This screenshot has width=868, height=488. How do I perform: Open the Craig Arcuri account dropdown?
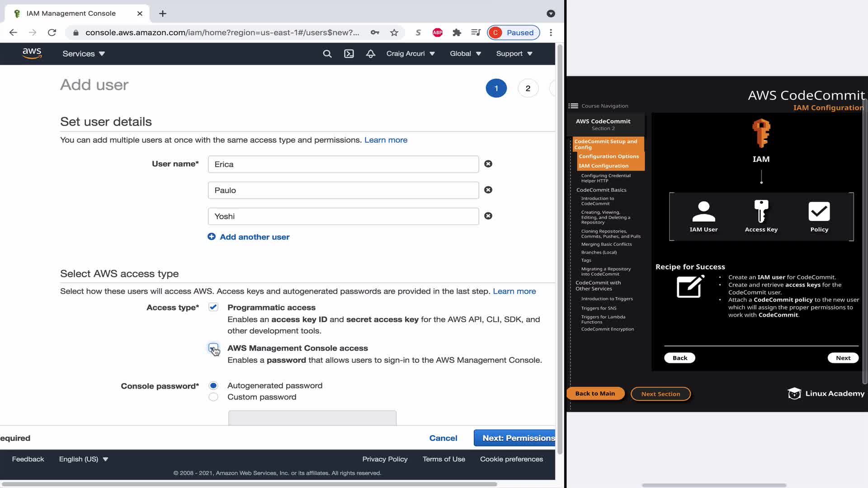click(410, 54)
